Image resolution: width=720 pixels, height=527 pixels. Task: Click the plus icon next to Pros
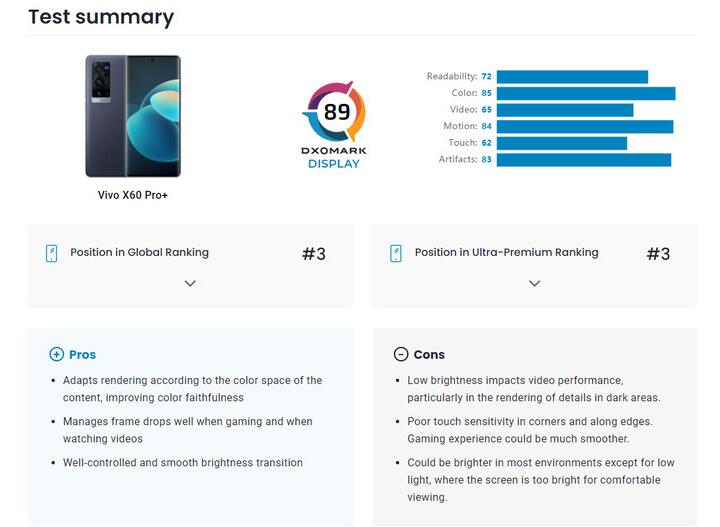click(56, 354)
